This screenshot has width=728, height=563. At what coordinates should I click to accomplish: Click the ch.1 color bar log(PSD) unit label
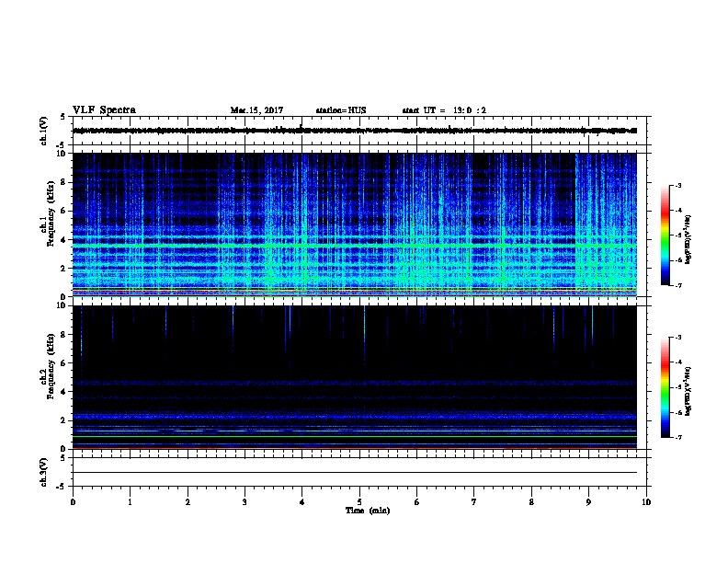pos(688,239)
